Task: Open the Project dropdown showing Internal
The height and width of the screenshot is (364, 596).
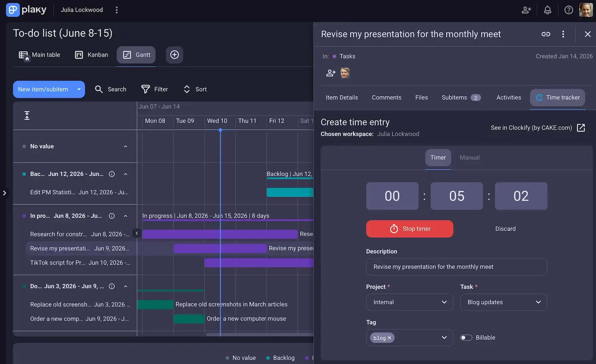Action: click(x=410, y=302)
